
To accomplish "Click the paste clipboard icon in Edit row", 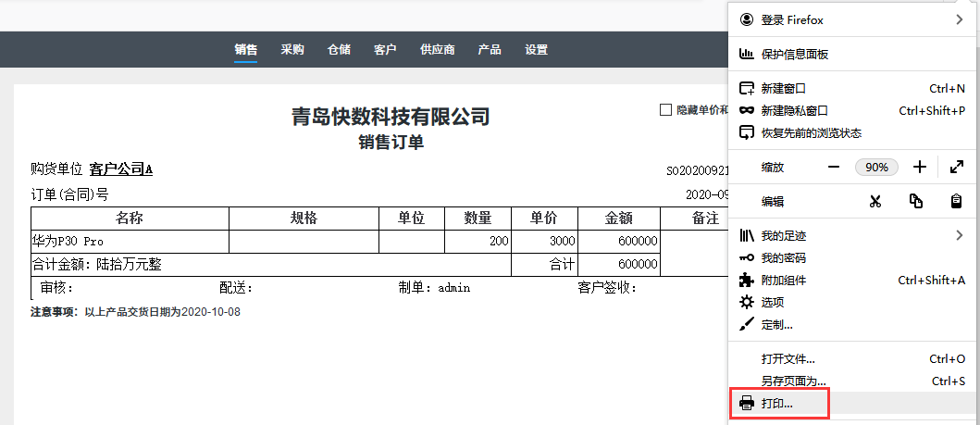I will coord(956,201).
